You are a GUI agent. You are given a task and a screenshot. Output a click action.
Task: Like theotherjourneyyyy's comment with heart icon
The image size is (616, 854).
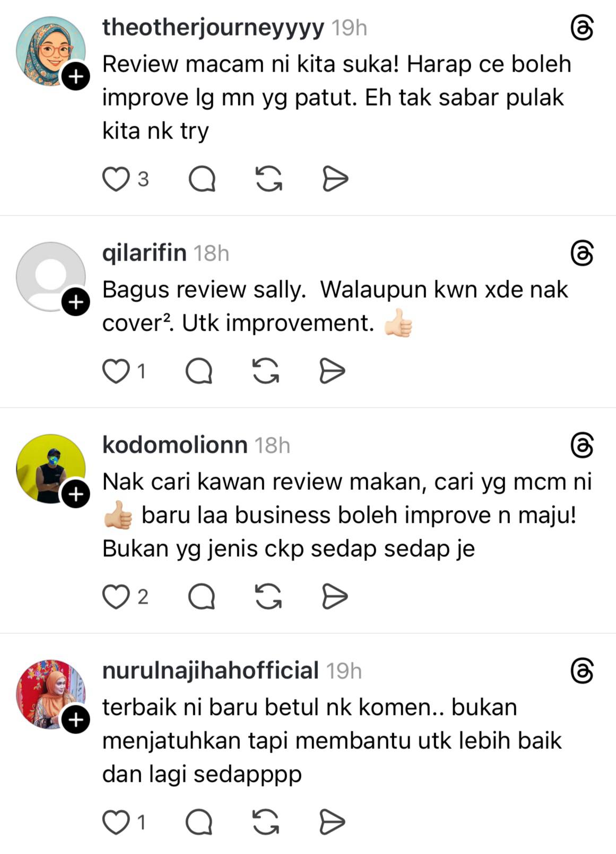tap(116, 179)
